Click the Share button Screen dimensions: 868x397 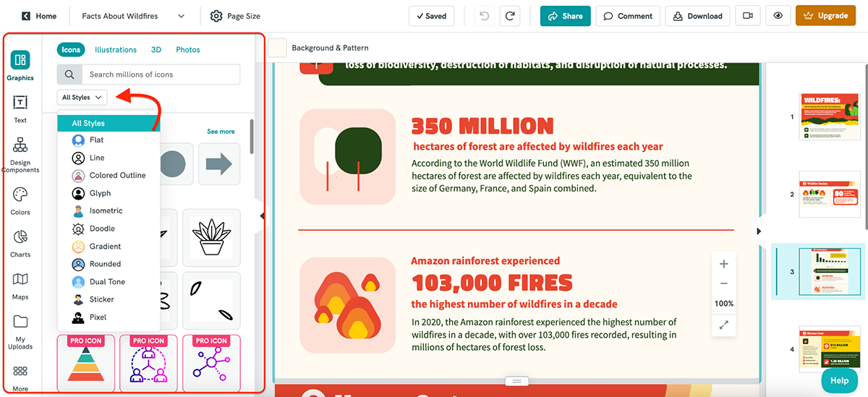(565, 16)
